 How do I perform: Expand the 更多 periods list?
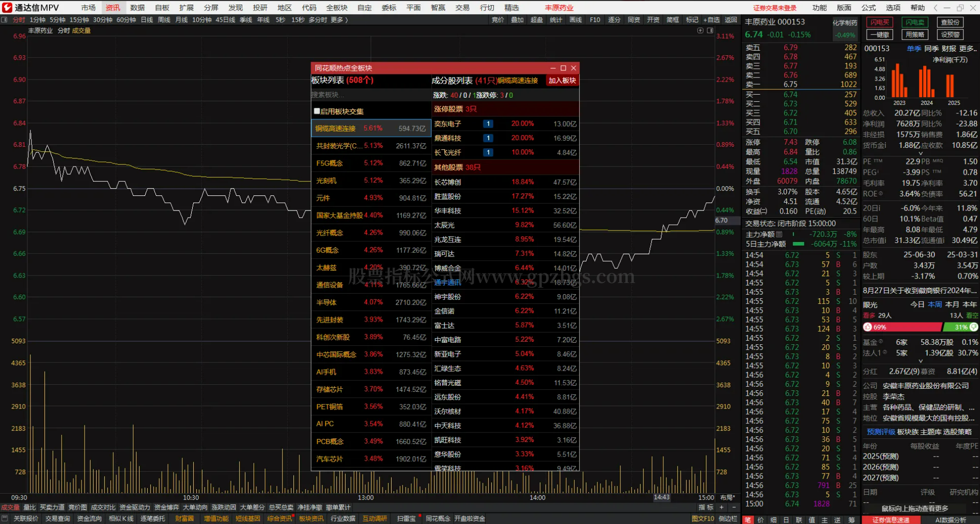click(x=339, y=20)
